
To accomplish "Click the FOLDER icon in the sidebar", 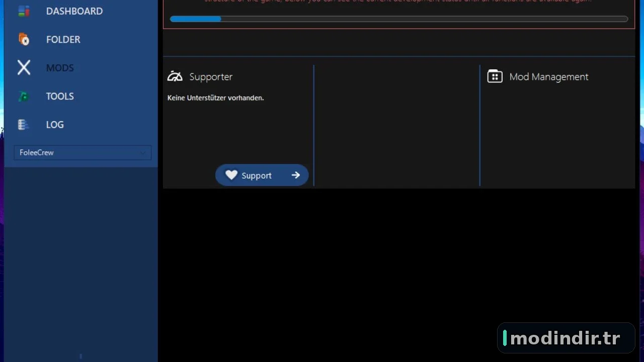I will tap(24, 39).
